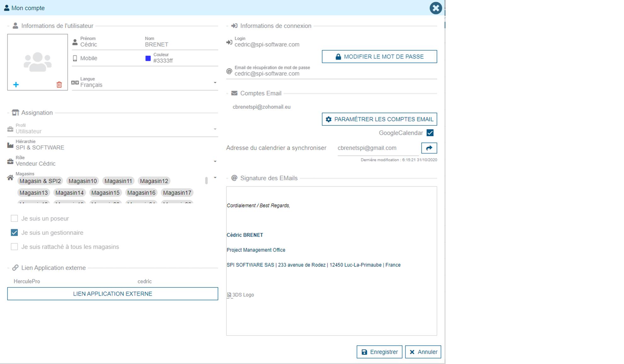The height and width of the screenshot is (364, 624).
Task: Click the blue Couleur swatch
Action: (148, 58)
